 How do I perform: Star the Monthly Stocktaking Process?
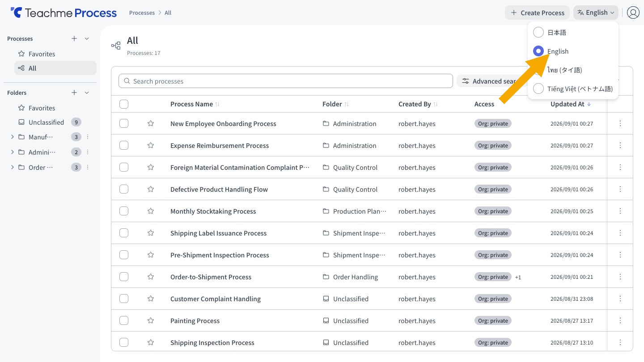click(151, 211)
